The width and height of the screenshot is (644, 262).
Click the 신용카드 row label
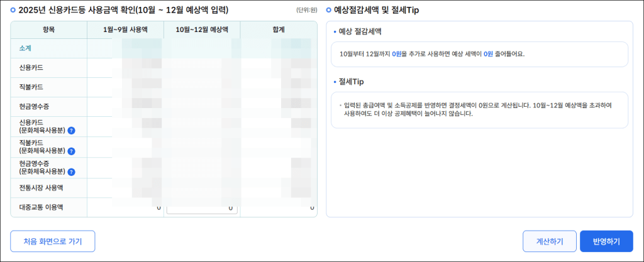(x=31, y=67)
